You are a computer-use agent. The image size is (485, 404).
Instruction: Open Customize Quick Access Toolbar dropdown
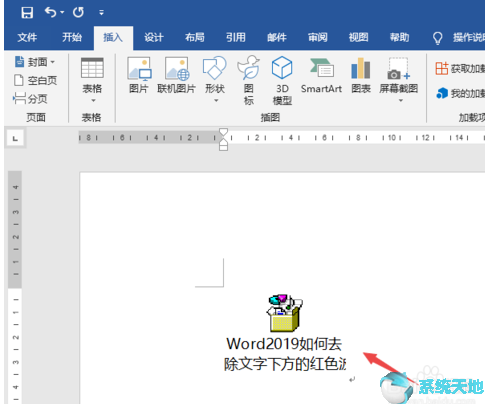point(101,13)
